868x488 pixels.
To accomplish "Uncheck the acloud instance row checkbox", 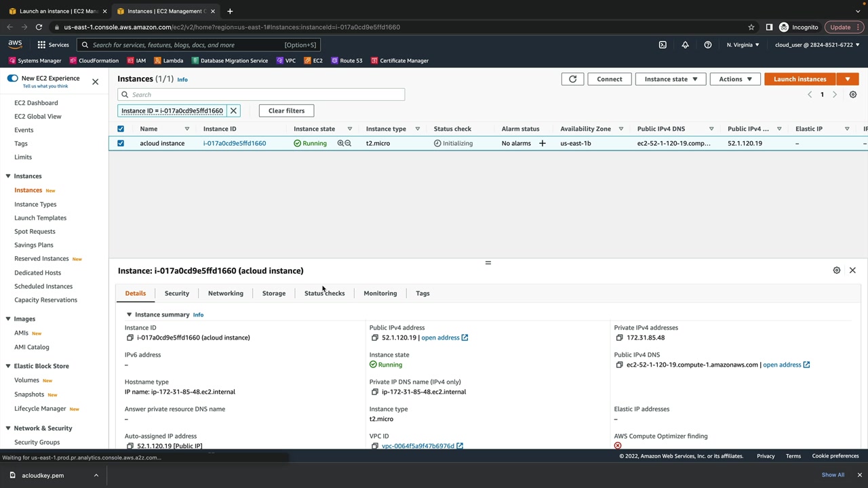I will 121,144.
